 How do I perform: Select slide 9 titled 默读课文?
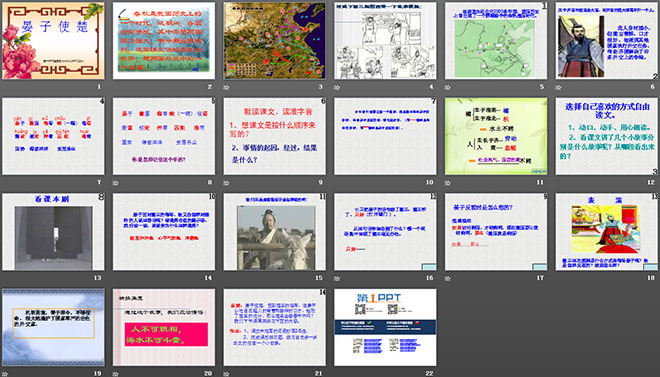[274, 136]
